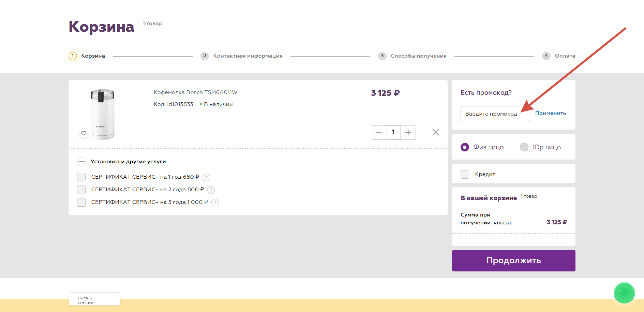The height and width of the screenshot is (312, 644).
Task: Add coffee grinder to favorites heart icon
Action: click(x=84, y=133)
